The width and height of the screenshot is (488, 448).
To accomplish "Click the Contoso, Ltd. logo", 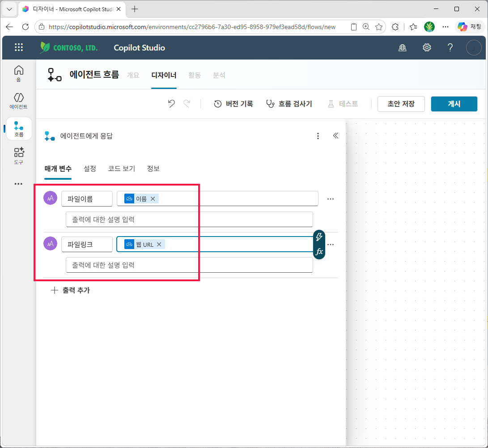I will [x=69, y=47].
